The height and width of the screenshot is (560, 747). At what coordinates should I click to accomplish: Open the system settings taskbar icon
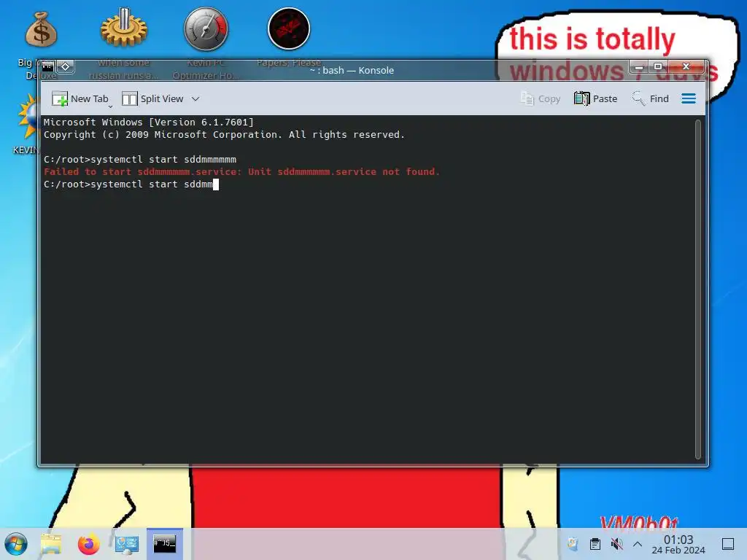(127, 544)
